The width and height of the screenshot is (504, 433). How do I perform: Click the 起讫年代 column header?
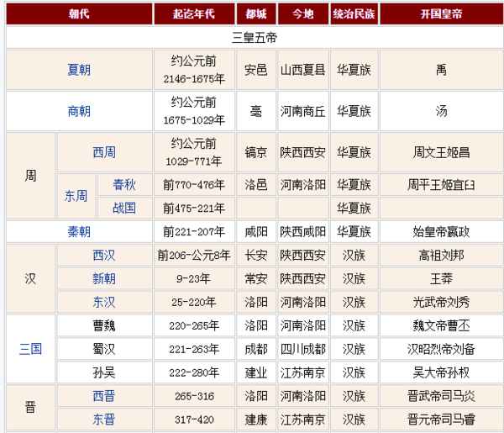(x=194, y=13)
